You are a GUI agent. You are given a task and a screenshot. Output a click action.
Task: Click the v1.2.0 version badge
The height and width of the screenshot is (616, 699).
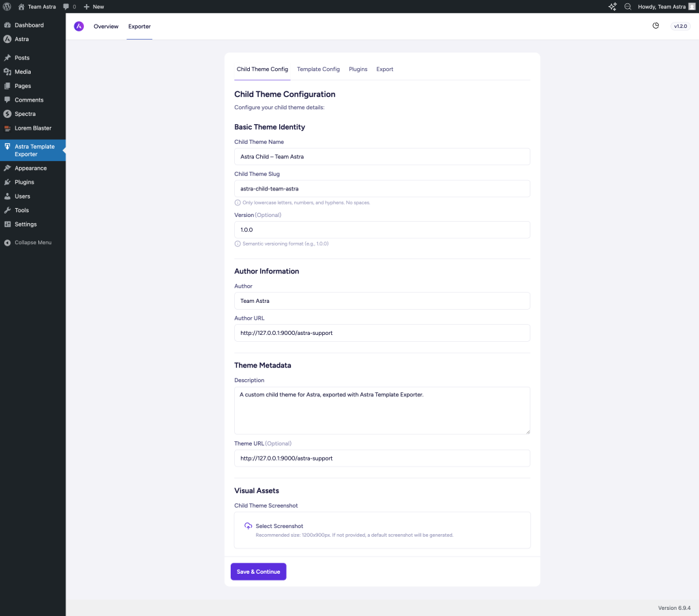pyautogui.click(x=680, y=25)
